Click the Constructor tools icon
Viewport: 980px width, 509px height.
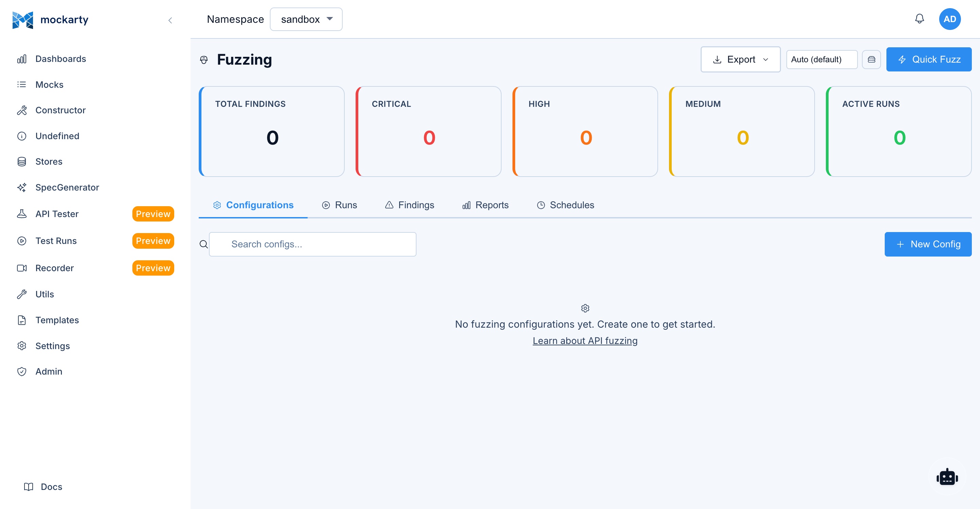[x=22, y=110]
